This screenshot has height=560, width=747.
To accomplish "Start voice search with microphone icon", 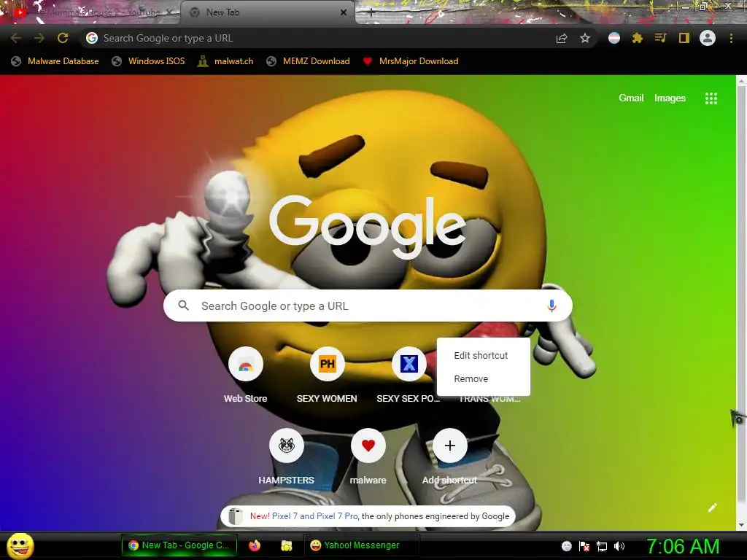I will click(551, 306).
